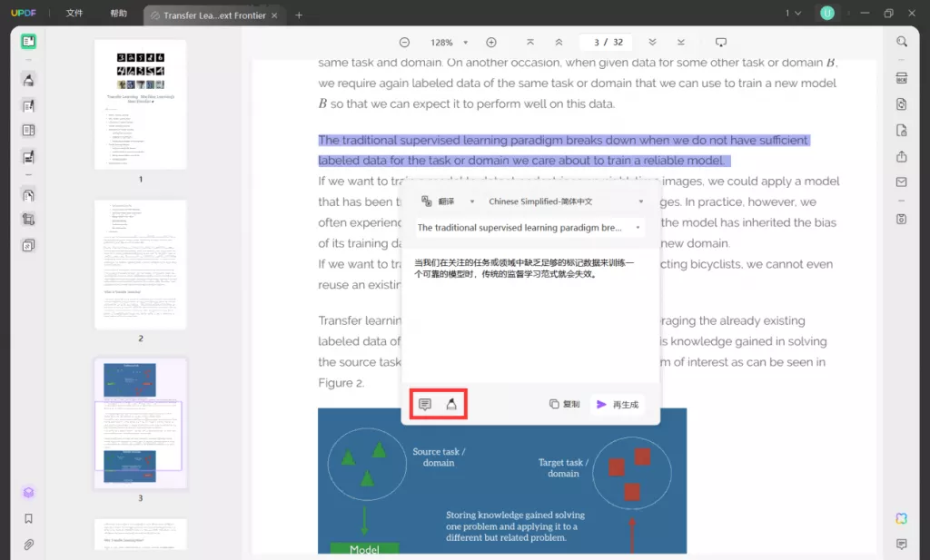Zoom in with the plus button

[491, 42]
